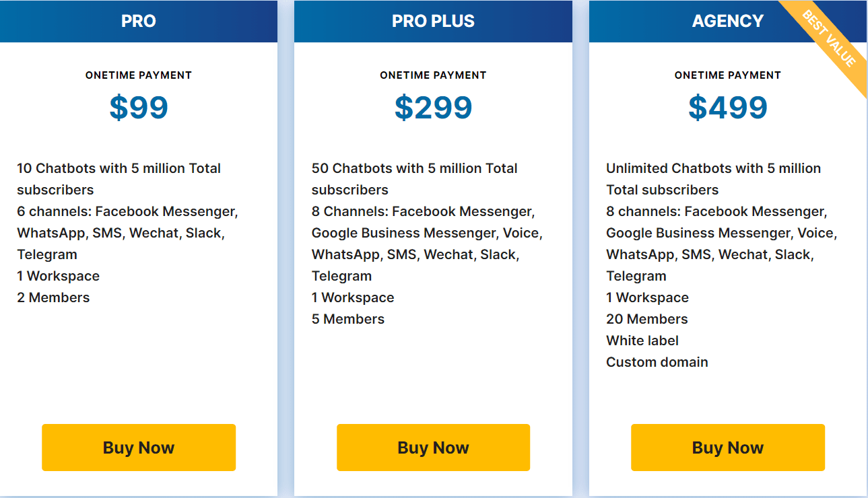Click the AGENCY plan header
This screenshot has height=498, width=868.
(x=727, y=21)
